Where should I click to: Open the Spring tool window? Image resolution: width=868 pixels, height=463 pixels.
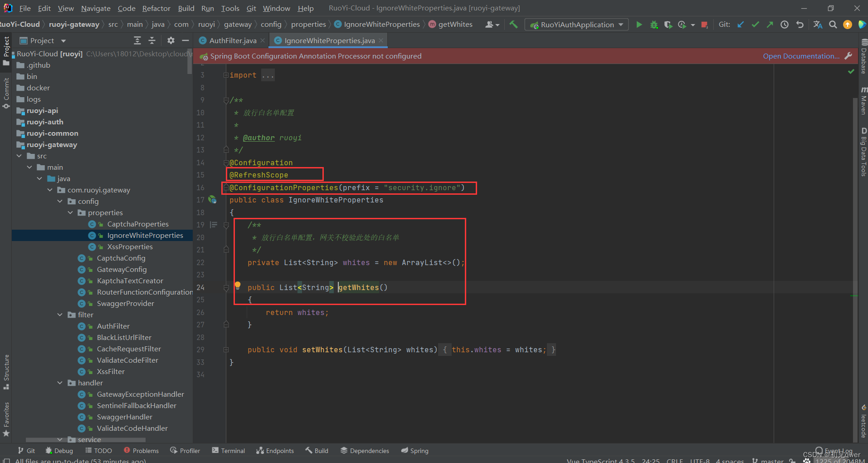414,450
